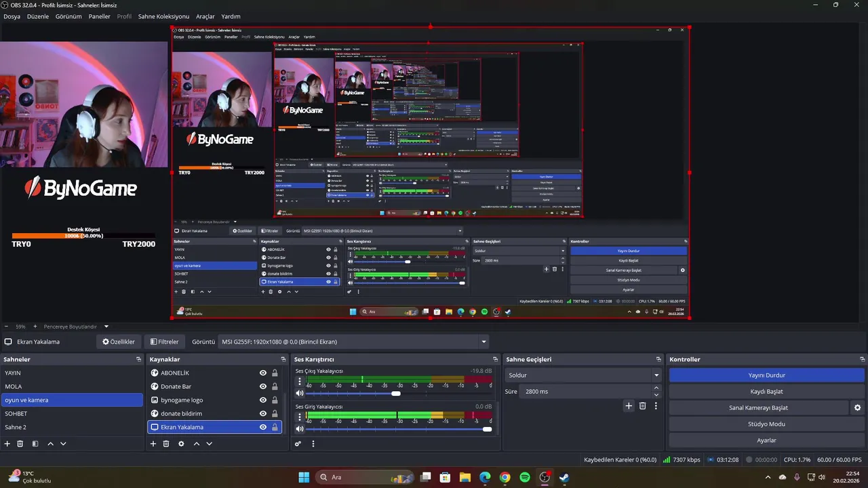Open options menu for Ses Çıkış Yakalayıcısı
868x488 pixels.
pyautogui.click(x=300, y=382)
